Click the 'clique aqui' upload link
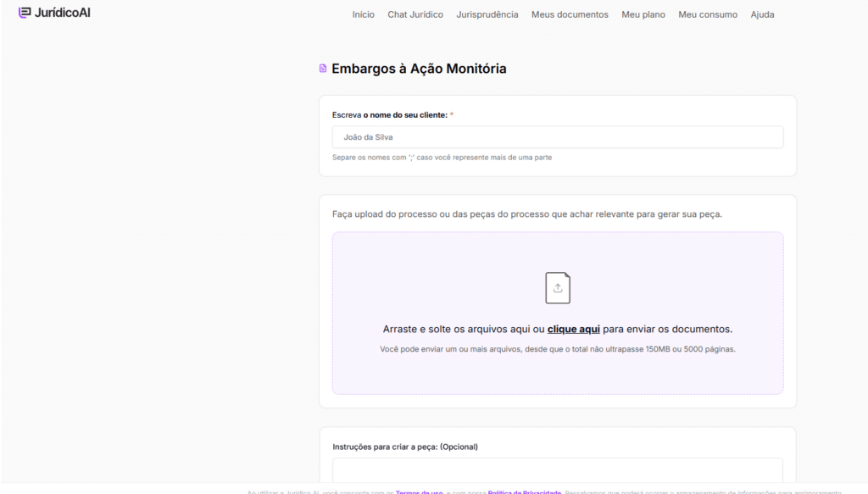 pyautogui.click(x=573, y=329)
